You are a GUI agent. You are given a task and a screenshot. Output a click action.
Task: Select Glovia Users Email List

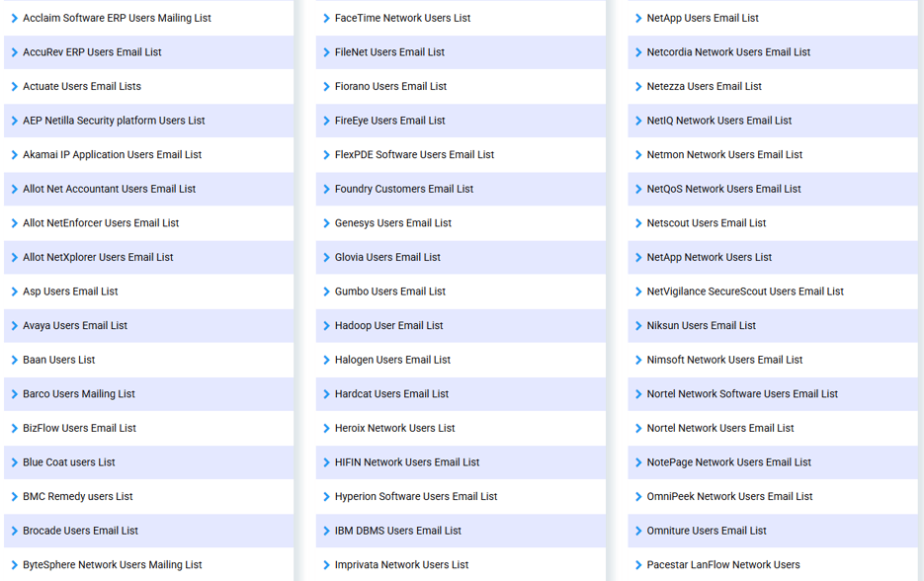pyautogui.click(x=387, y=258)
